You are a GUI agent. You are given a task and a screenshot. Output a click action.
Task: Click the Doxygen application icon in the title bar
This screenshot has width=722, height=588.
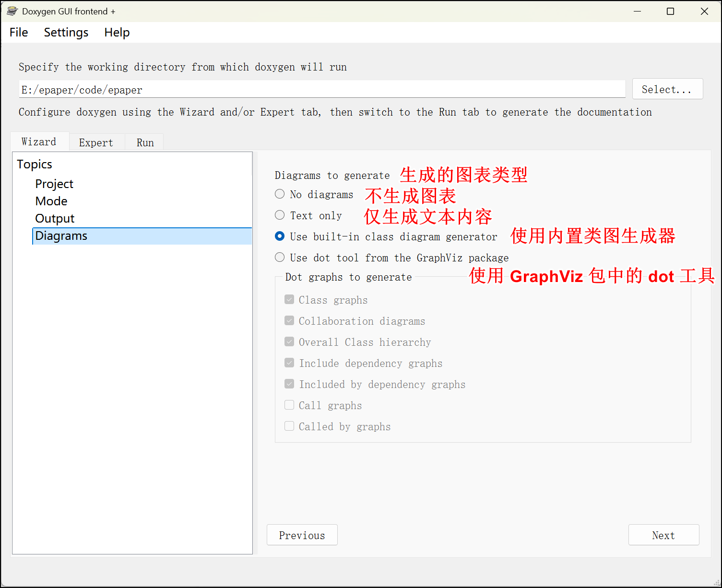[12, 11]
